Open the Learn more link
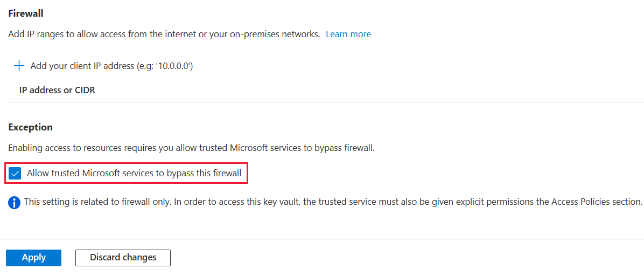Viewport: 644px width, 276px height. pos(348,34)
